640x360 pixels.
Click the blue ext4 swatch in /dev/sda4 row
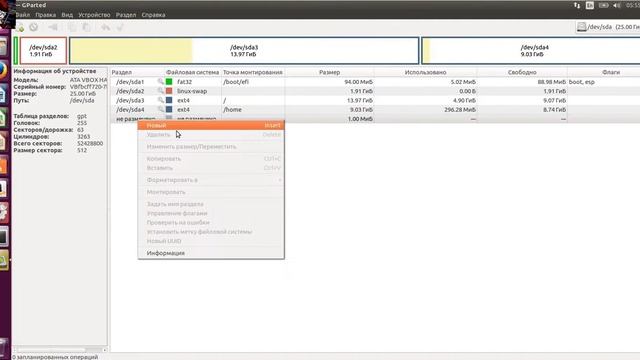(169, 109)
